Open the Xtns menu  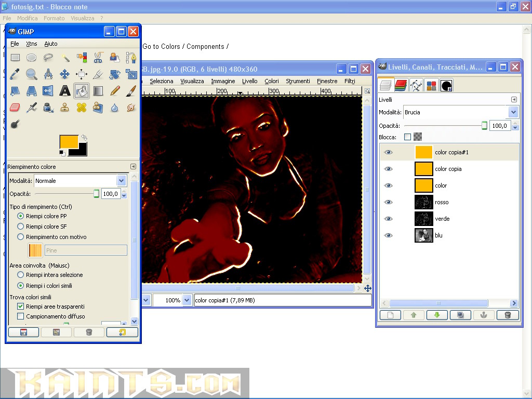point(32,44)
